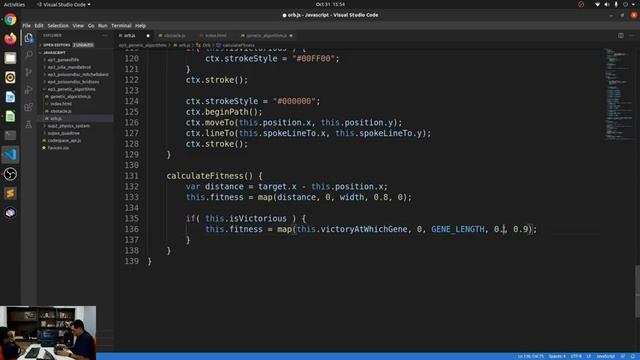
Task: Open the Files manager from the dock
Action: click(x=10, y=58)
